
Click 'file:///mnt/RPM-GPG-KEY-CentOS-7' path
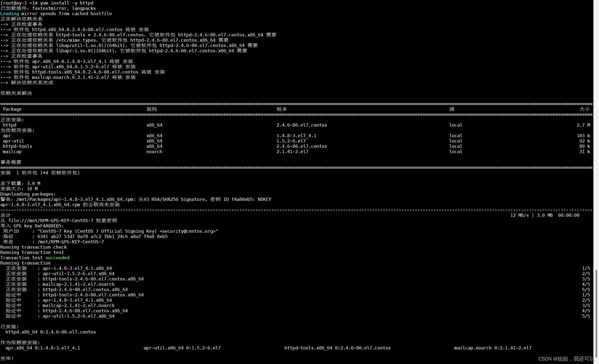click(51, 220)
